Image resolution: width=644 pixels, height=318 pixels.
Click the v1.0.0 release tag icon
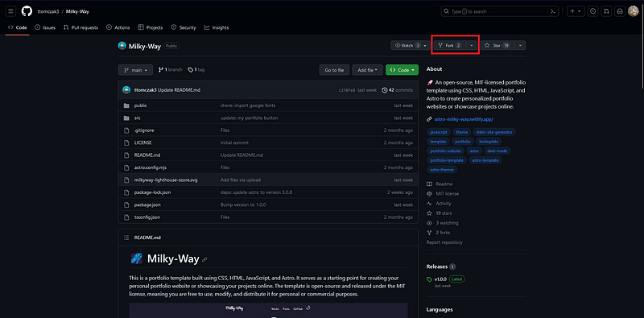click(x=430, y=279)
